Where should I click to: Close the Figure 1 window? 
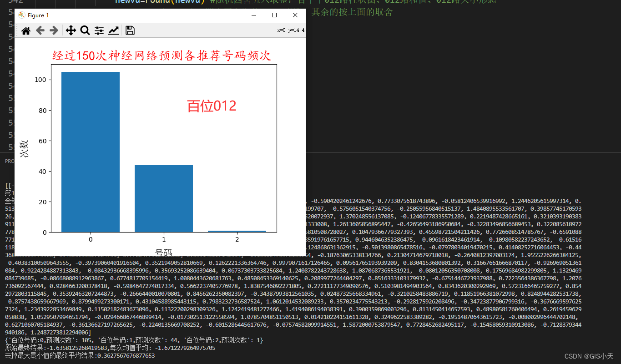tap(295, 15)
